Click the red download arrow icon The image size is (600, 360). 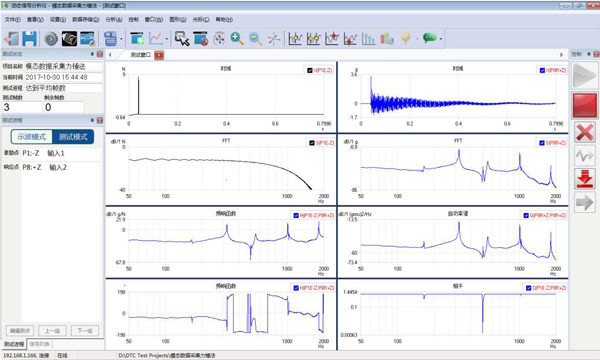tap(584, 179)
